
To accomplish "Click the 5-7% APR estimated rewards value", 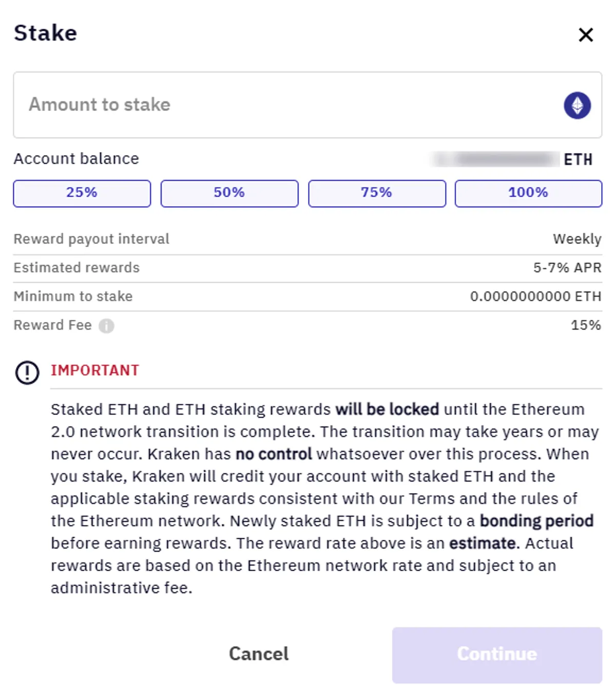I will click(x=567, y=268).
